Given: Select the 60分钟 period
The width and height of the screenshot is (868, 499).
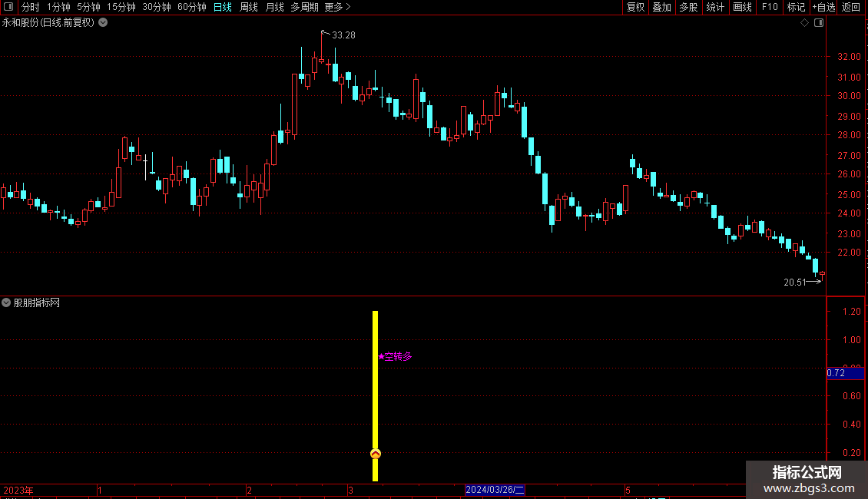Looking at the screenshot, I should coord(191,7).
